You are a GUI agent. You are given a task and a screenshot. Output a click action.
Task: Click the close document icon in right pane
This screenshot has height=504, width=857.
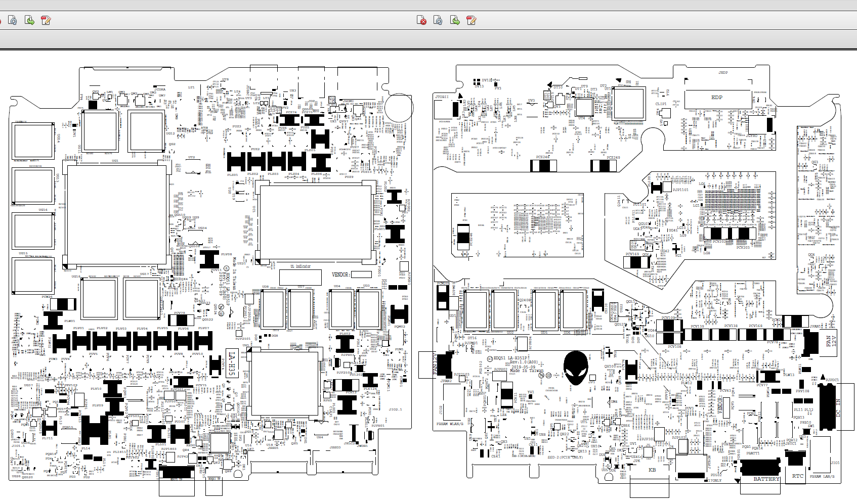pos(421,20)
